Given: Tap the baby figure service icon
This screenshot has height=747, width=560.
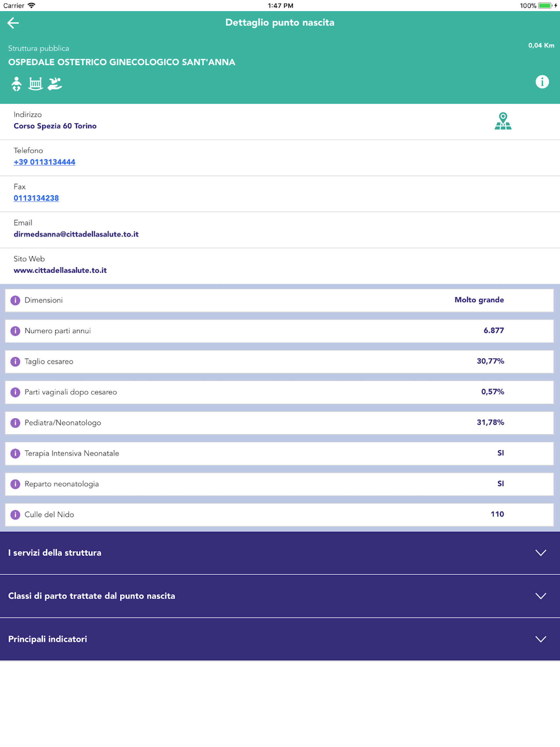Looking at the screenshot, I should click(x=16, y=84).
